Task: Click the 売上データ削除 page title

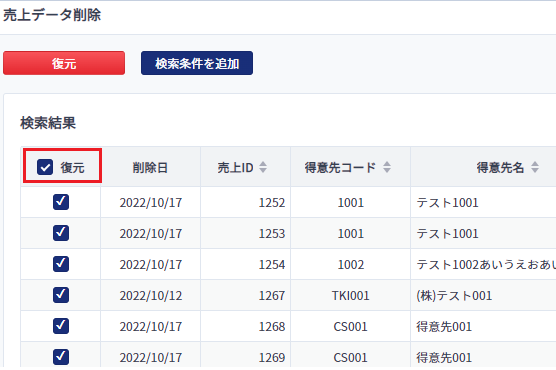Action: [x=52, y=15]
